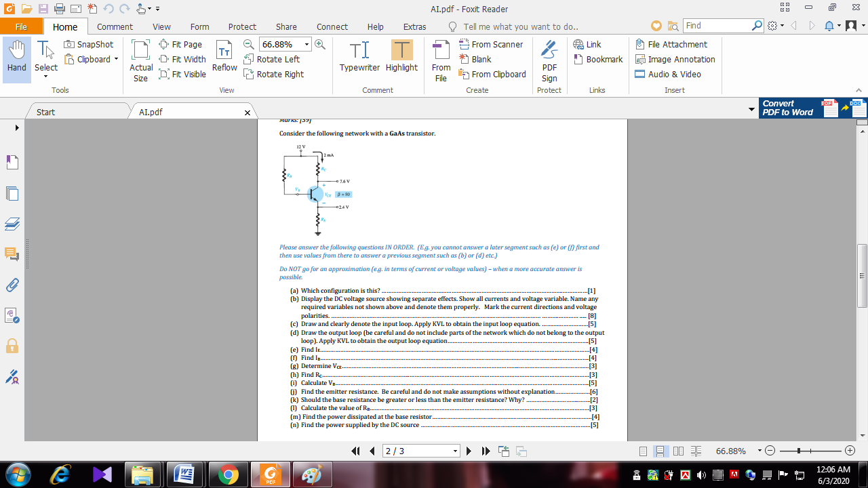This screenshot has height=488, width=868.
Task: Set view to Actual Size
Action: point(141,60)
